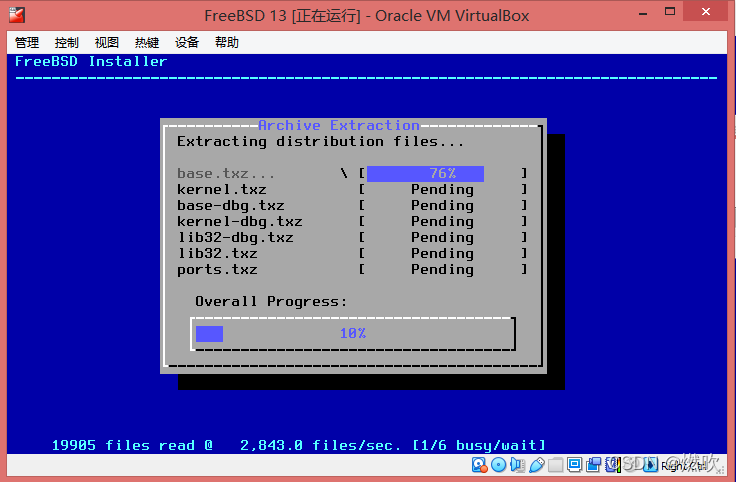Screen dimensions: 736x482
Task: Minimize the VirtualBox window
Action: click(x=643, y=13)
